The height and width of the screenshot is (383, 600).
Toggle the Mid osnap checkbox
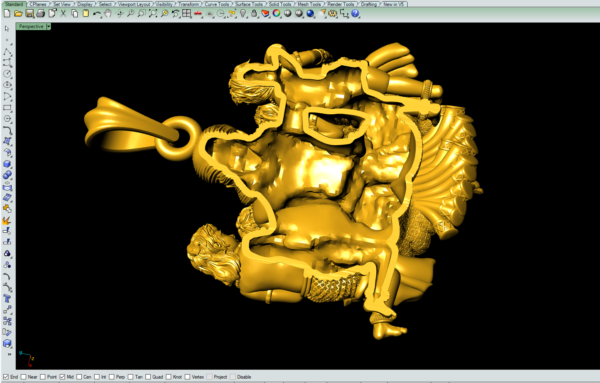(62, 377)
